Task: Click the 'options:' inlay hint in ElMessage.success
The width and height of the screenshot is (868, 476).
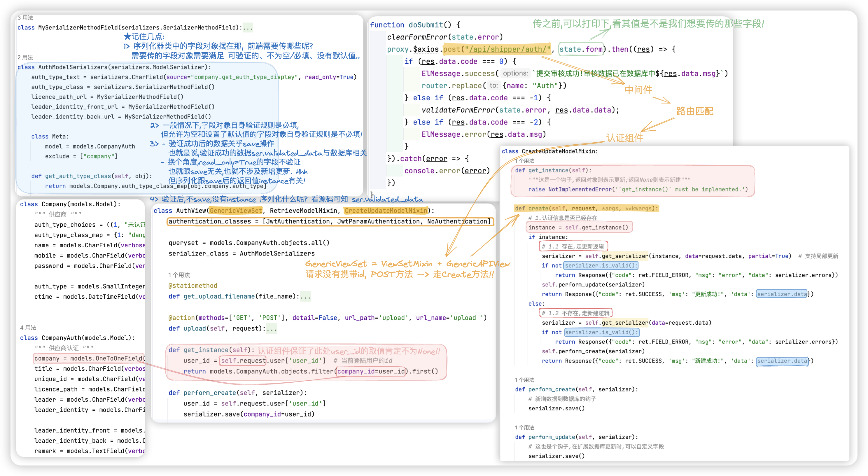Action: pyautogui.click(x=515, y=73)
